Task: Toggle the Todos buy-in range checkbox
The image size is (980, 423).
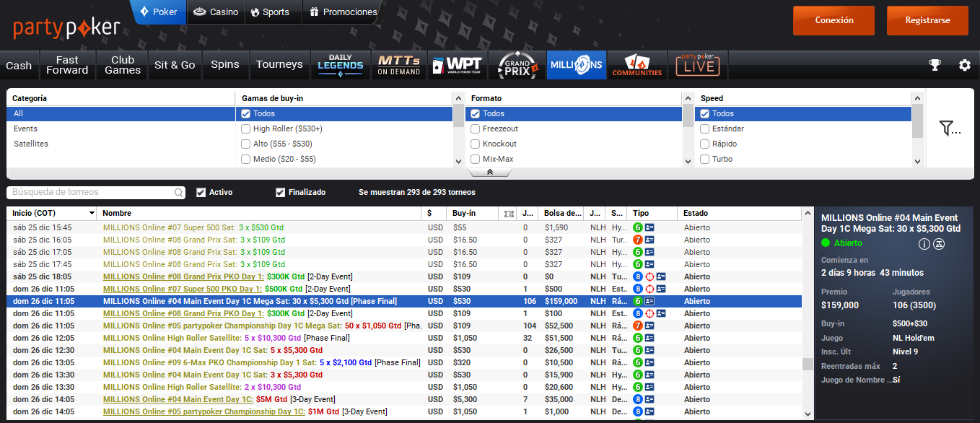Action: 245,113
